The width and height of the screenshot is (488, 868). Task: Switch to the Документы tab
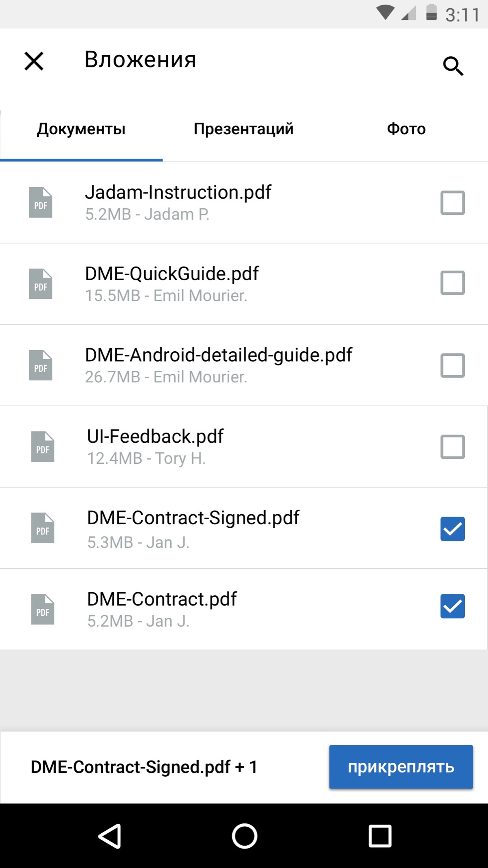(81, 129)
